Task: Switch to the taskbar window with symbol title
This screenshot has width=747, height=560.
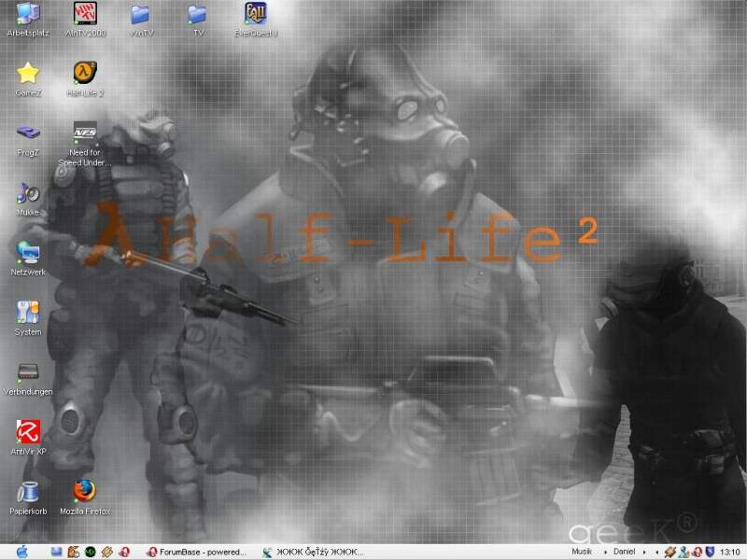Action: [x=313, y=552]
